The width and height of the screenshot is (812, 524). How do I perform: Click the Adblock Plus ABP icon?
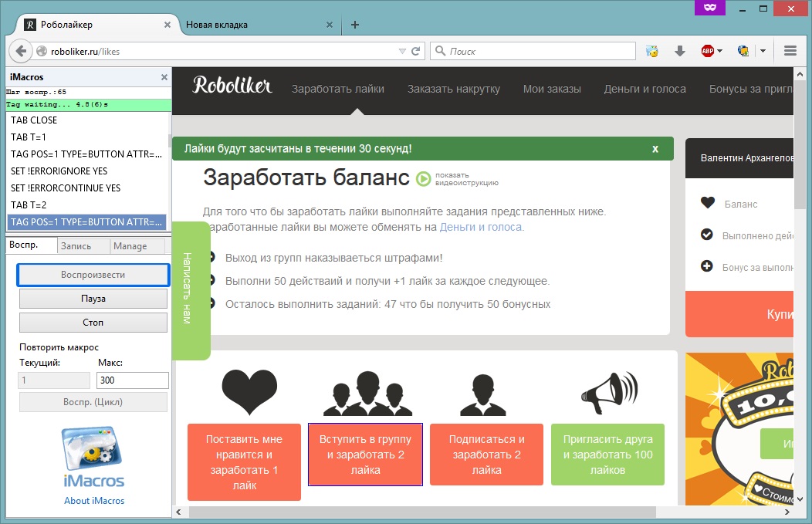[x=707, y=52]
